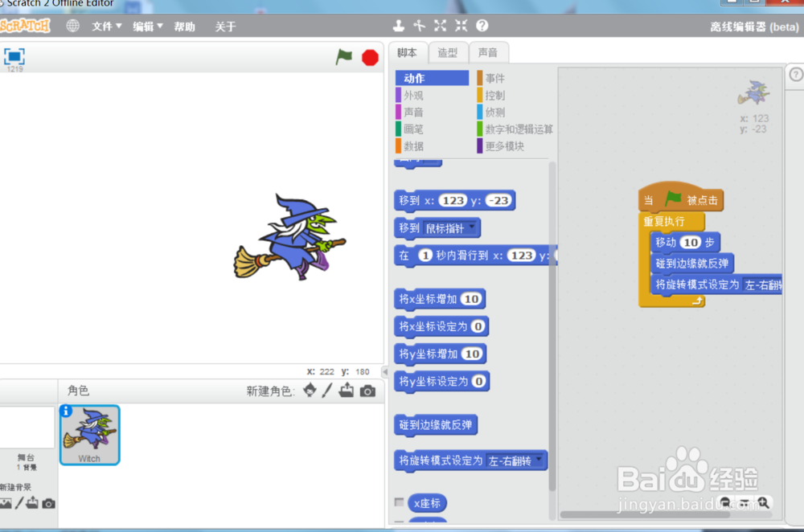Open rotation style dropdown in script block
The height and width of the screenshot is (532, 804).
tap(763, 285)
